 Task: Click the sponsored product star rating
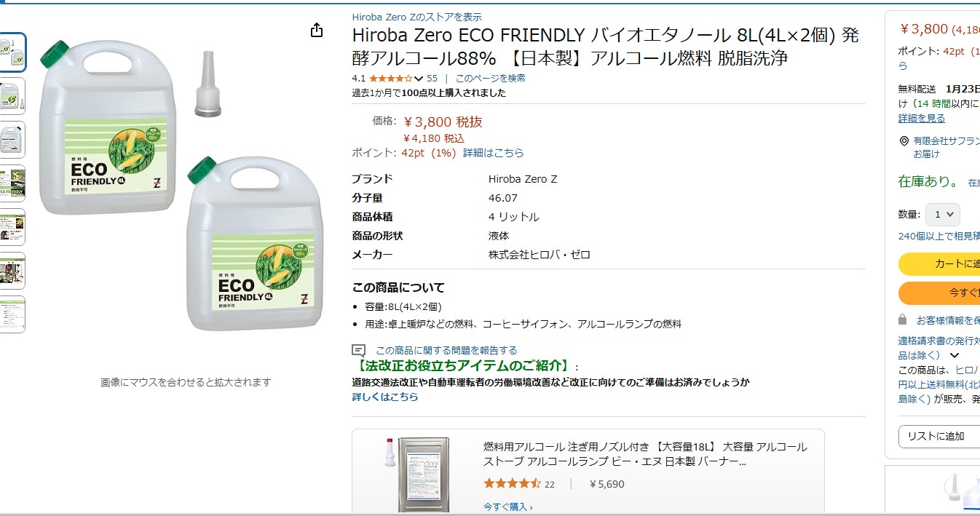tap(512, 484)
